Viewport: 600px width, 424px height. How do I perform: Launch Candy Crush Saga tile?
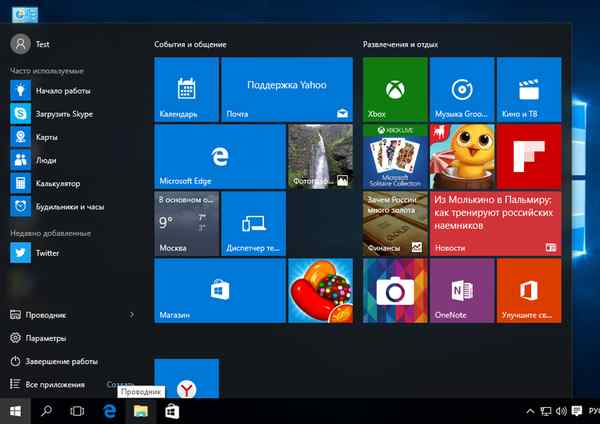(320, 291)
